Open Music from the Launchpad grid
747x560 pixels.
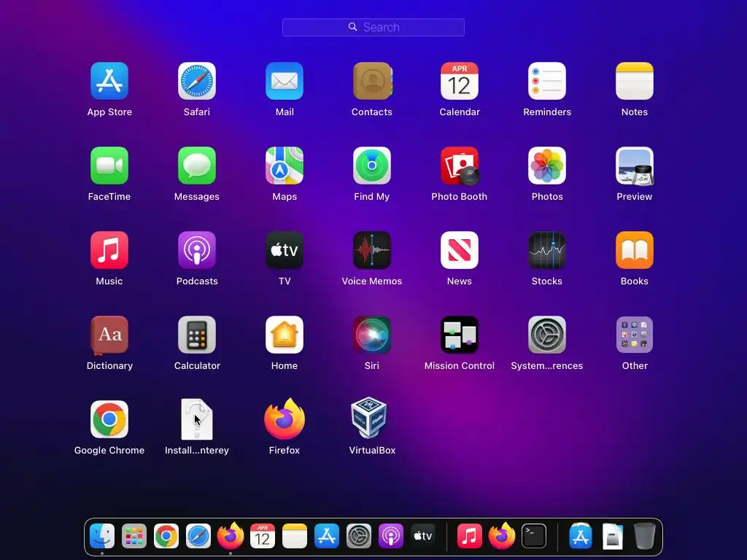pos(109,251)
